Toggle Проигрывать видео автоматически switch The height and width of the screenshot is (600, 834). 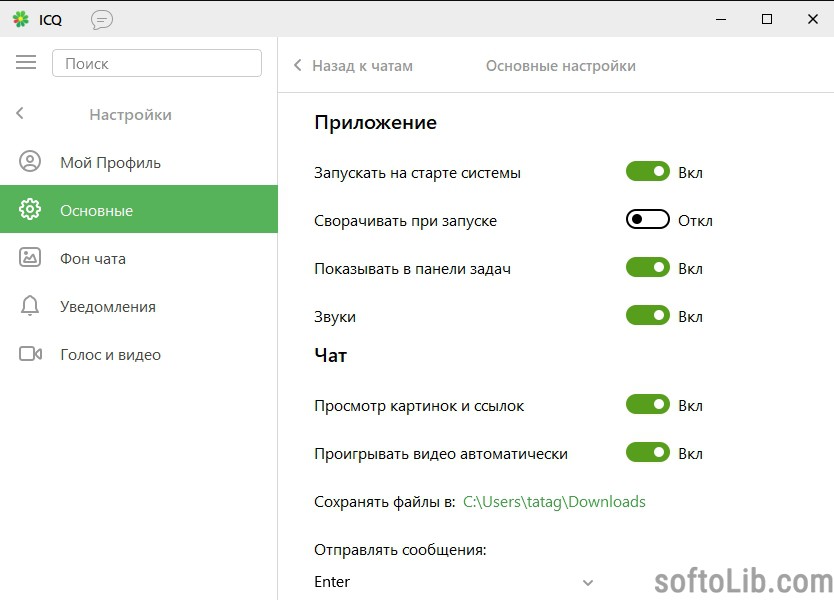tap(648, 452)
